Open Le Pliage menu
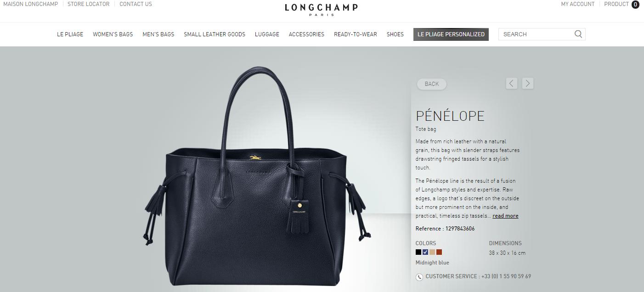The image size is (644, 292). 70,34
